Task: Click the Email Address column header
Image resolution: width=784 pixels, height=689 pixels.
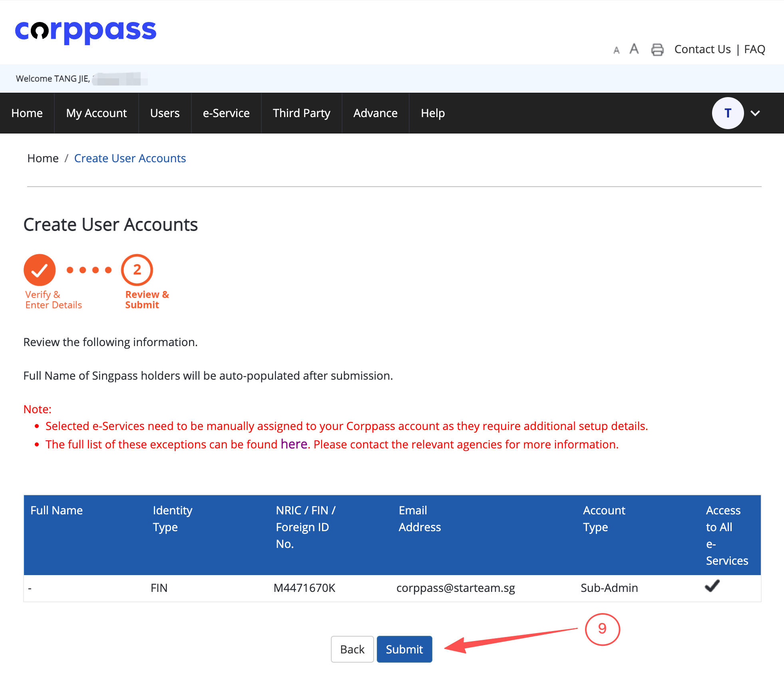Action: (420, 519)
